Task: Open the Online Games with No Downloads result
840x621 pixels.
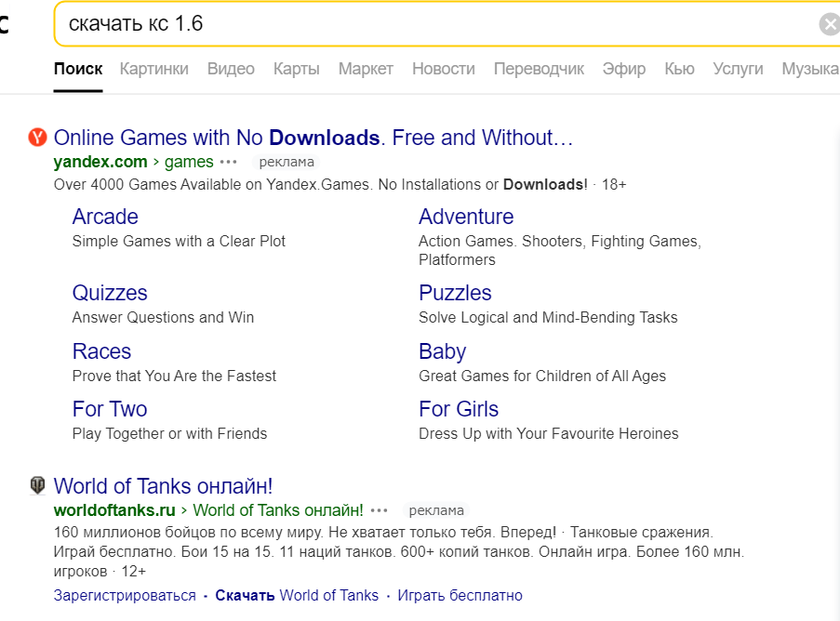Action: (313, 138)
